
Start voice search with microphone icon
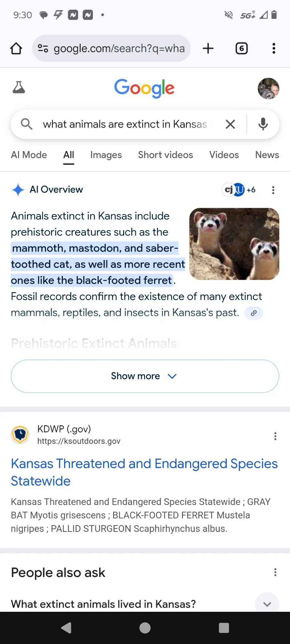(263, 124)
